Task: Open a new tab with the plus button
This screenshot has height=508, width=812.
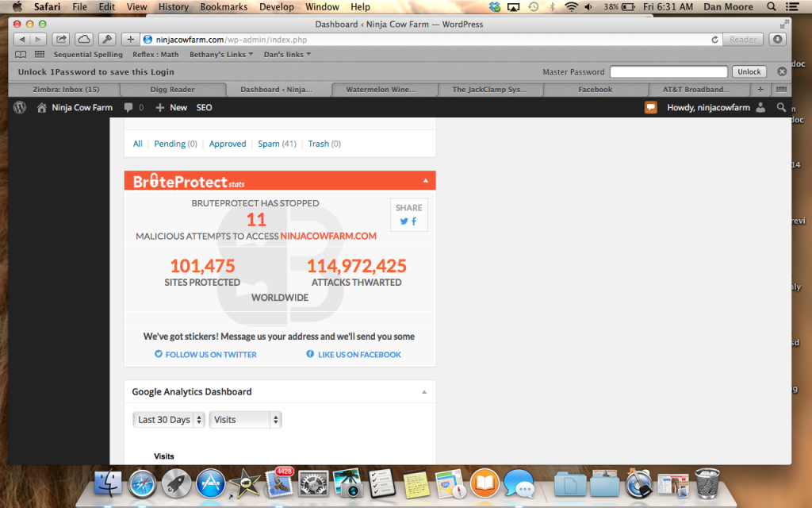Action: point(760,89)
